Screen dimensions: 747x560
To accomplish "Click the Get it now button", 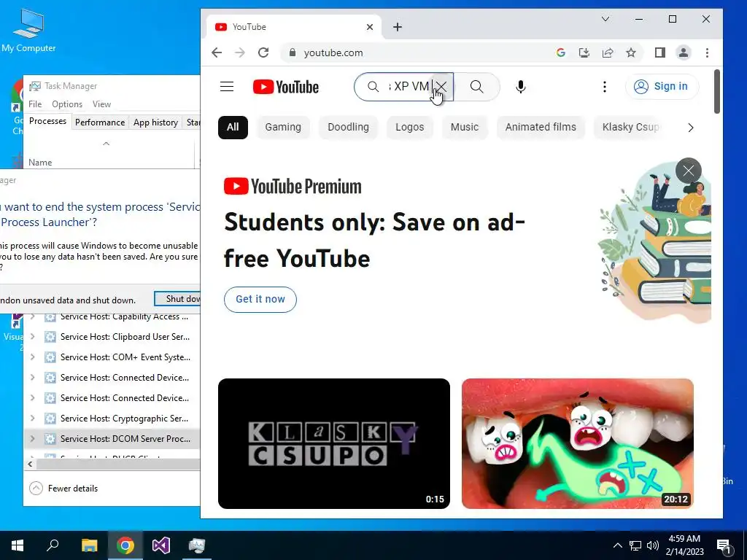I will pos(260,300).
